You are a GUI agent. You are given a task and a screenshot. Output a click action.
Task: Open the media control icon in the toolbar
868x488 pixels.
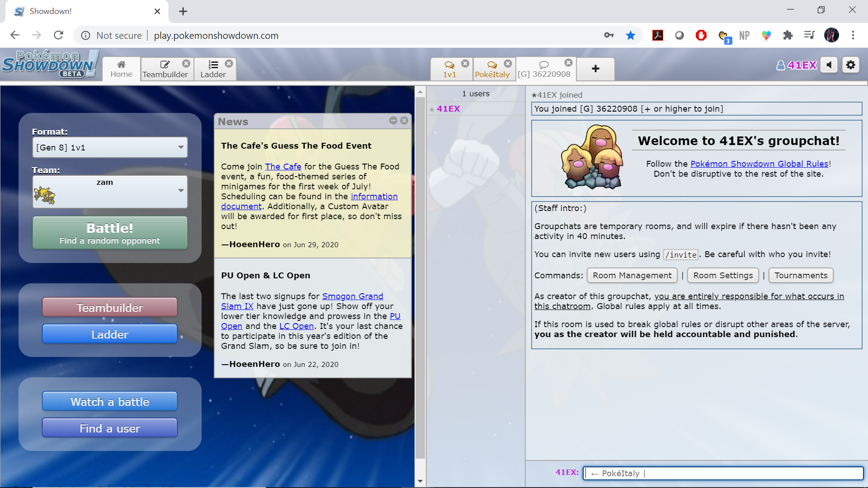(x=810, y=35)
